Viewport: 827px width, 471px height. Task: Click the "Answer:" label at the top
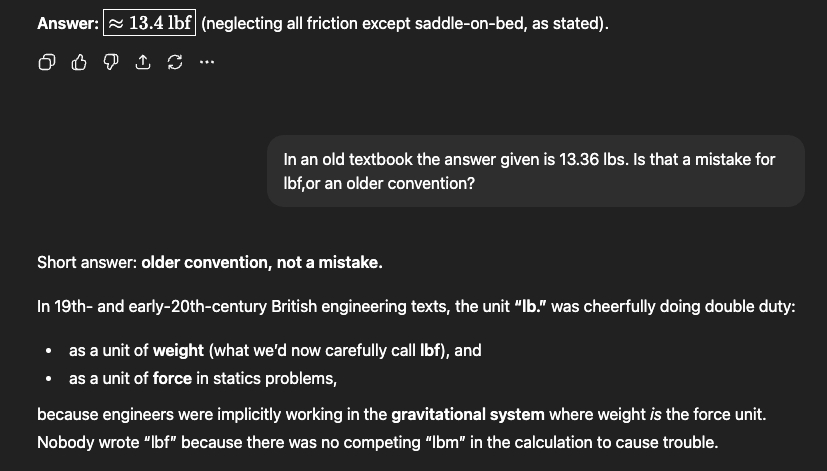click(66, 23)
